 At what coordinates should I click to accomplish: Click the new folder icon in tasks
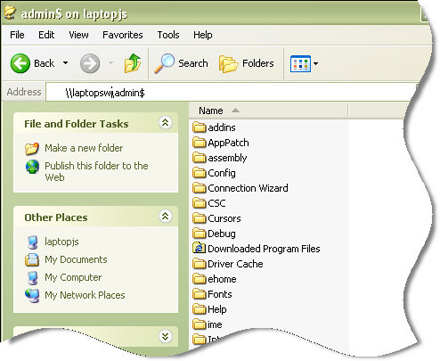pos(32,148)
